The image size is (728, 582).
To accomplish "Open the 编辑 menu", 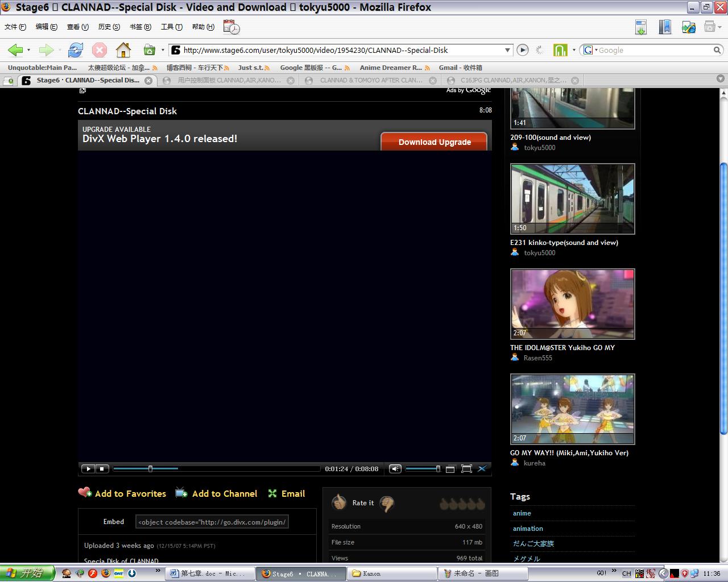I will point(47,27).
